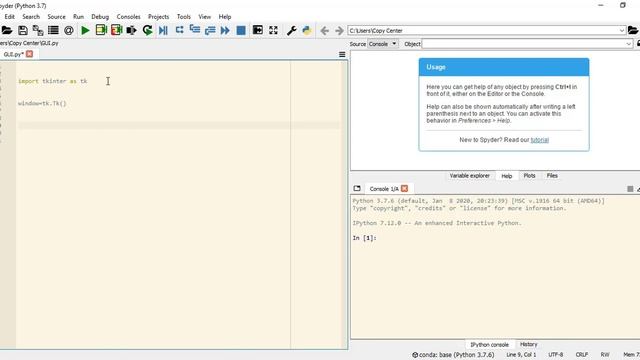Toggle fullscreen mode icon
The height and width of the screenshot is (360, 640).
pos(273,30)
